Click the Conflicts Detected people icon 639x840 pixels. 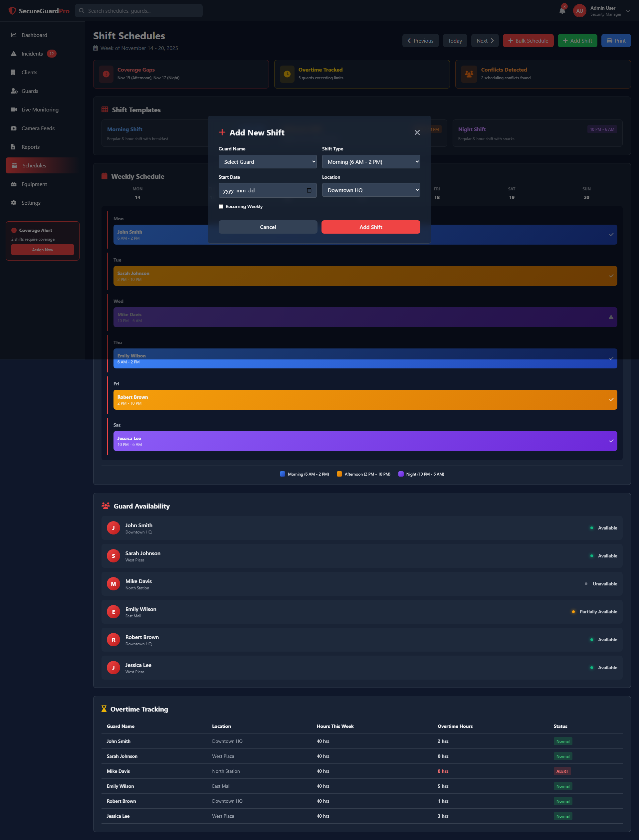tap(469, 74)
